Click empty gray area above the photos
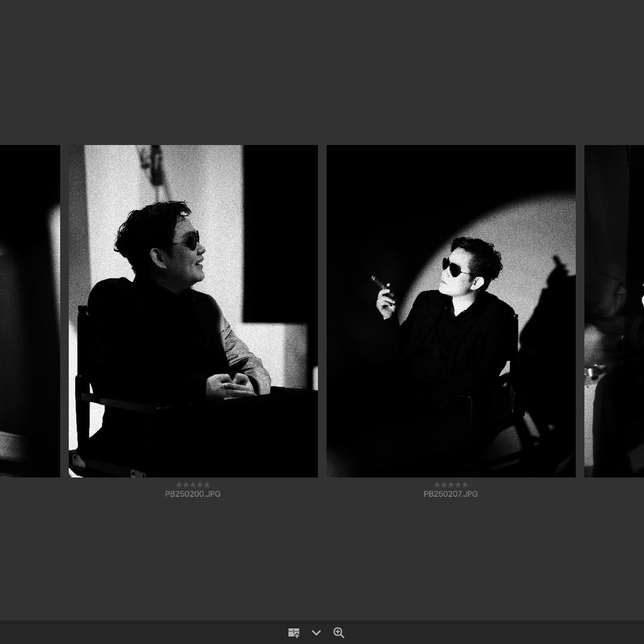The width and height of the screenshot is (644, 644). (x=322, y=72)
